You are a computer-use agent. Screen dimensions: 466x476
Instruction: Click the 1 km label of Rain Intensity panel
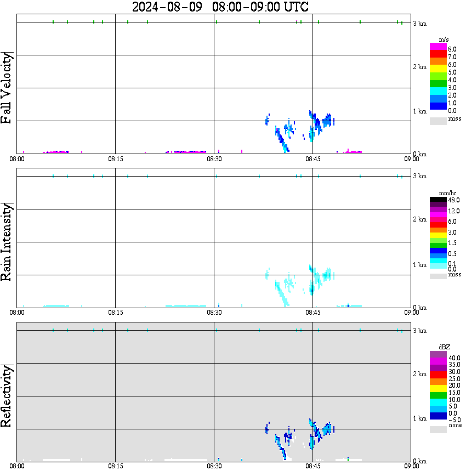click(420, 265)
